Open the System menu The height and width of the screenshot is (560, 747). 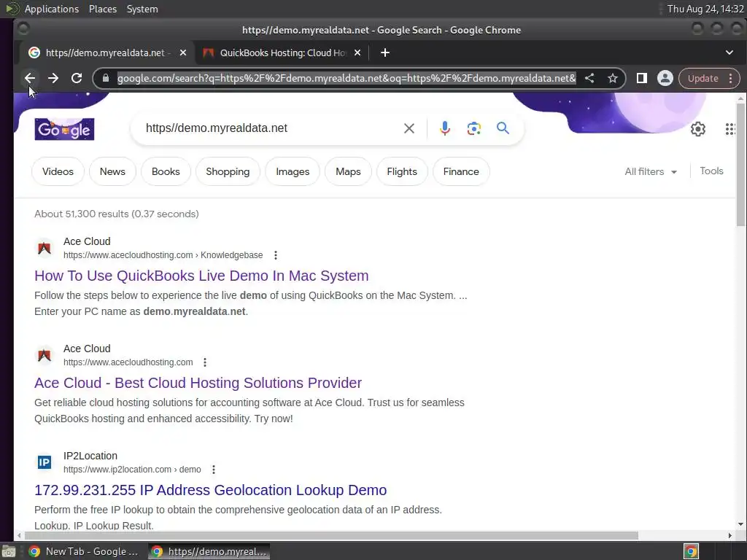tap(142, 9)
